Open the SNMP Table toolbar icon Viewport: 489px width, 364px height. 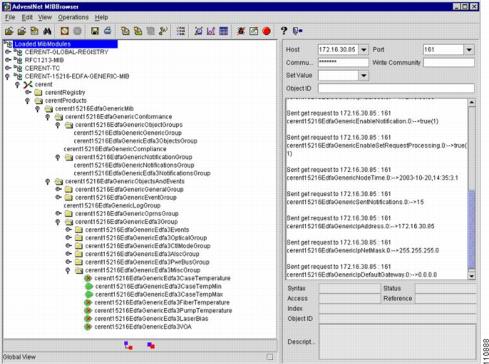click(x=223, y=31)
